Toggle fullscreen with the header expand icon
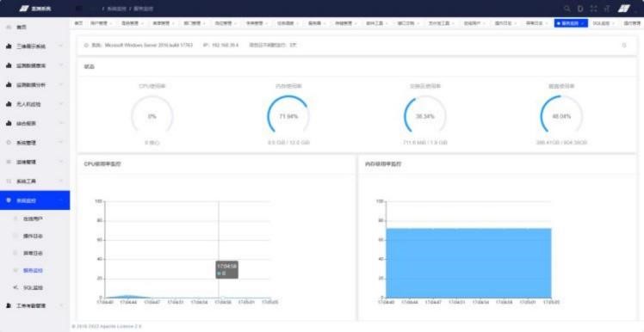The image size is (644, 332). (593, 9)
